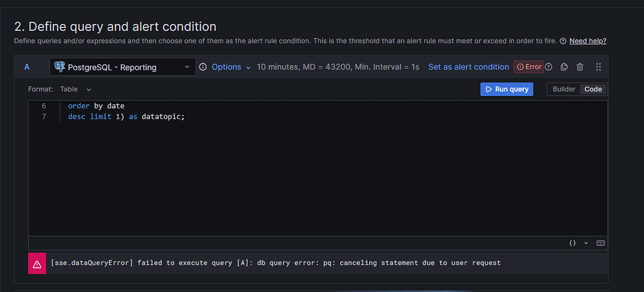This screenshot has width=644, height=292.
Task: Expand the query Options section
Action: [x=231, y=67]
